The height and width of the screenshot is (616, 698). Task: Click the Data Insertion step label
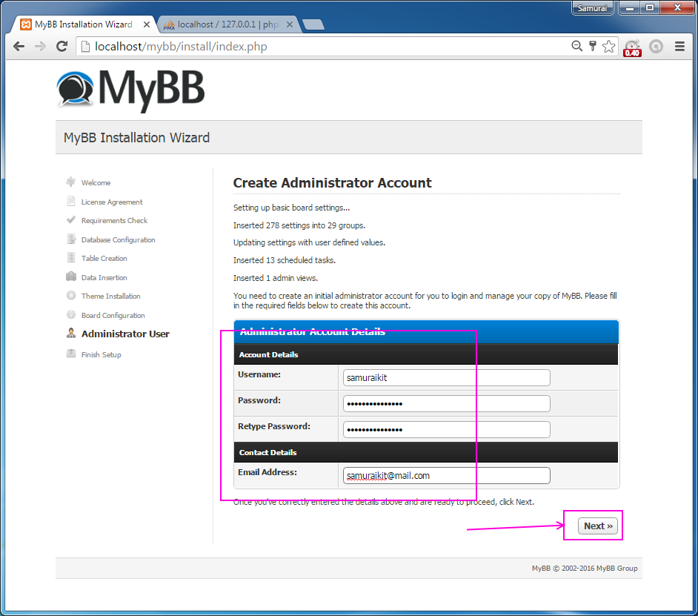click(104, 277)
